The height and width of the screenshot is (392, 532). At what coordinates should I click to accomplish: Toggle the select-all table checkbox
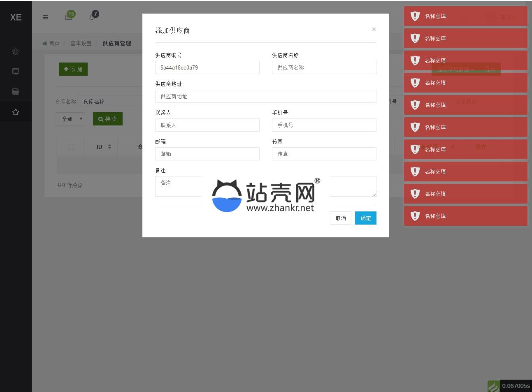coord(71,147)
